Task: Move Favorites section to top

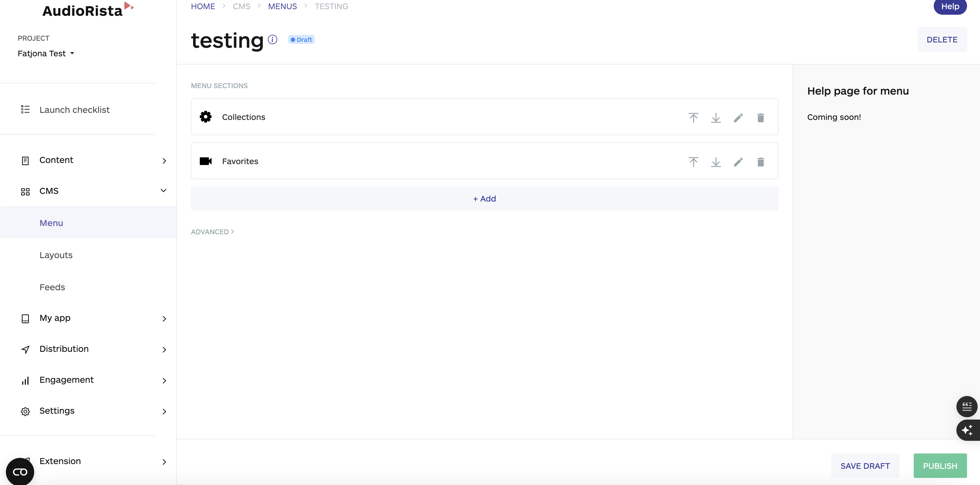Action: (693, 162)
